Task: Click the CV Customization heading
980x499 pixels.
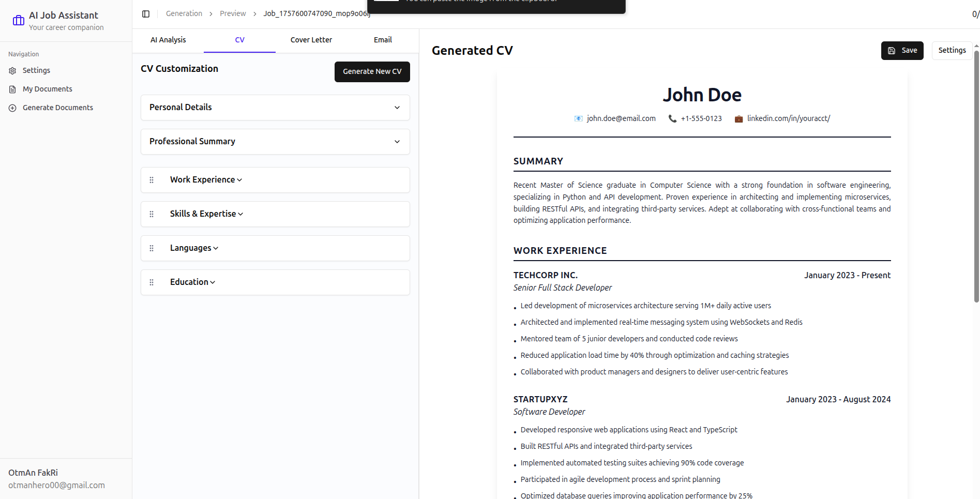Action: point(179,69)
